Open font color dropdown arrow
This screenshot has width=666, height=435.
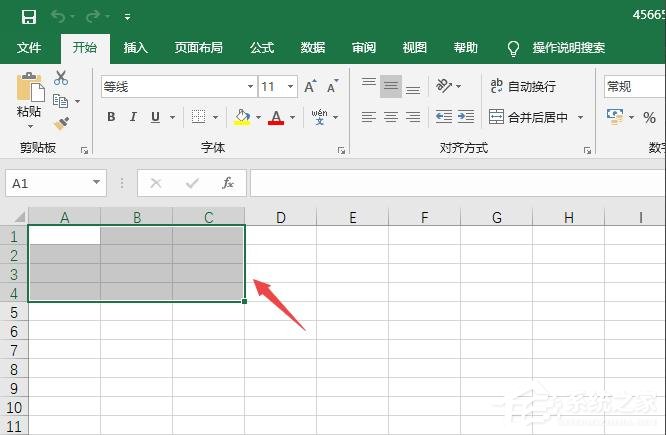(292, 117)
